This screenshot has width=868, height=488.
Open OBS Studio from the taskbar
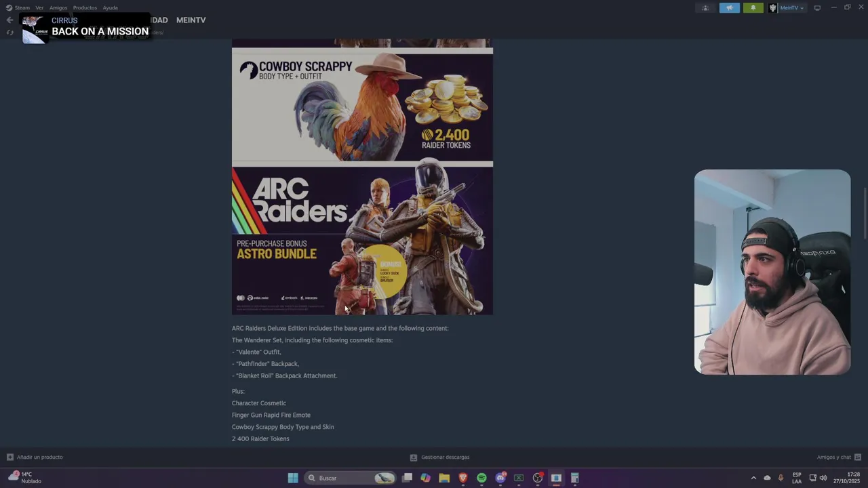pos(538,478)
